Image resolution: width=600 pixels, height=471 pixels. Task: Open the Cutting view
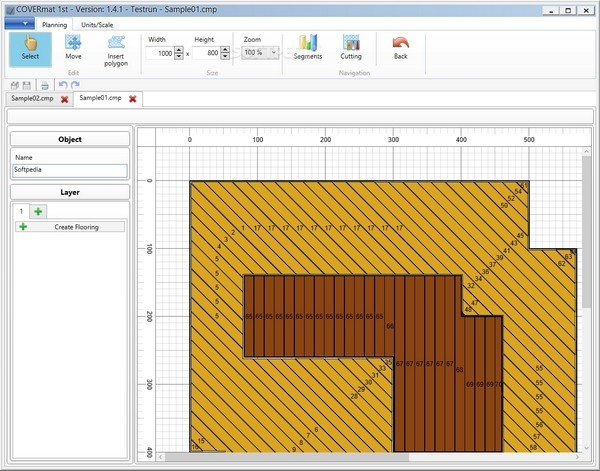point(351,48)
